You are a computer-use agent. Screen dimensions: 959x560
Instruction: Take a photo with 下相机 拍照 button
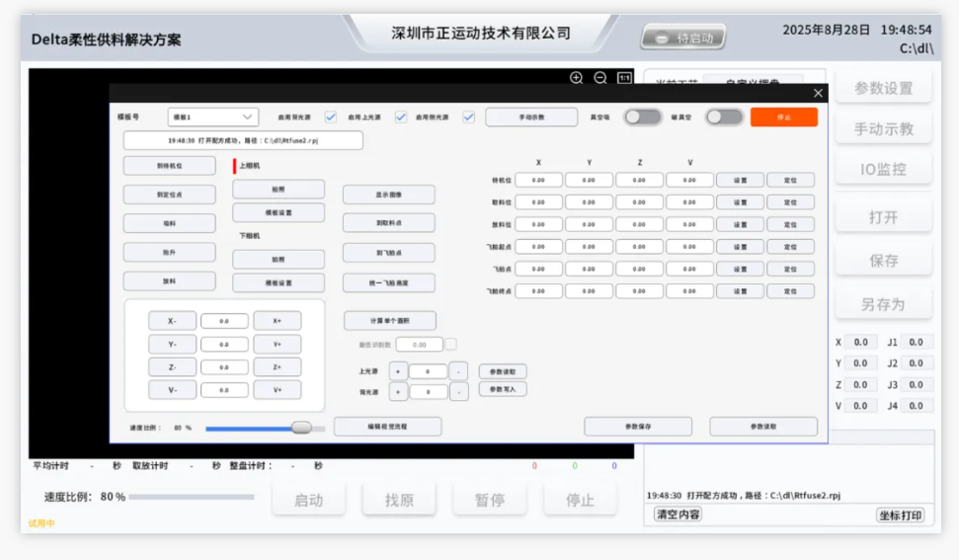[x=279, y=259]
